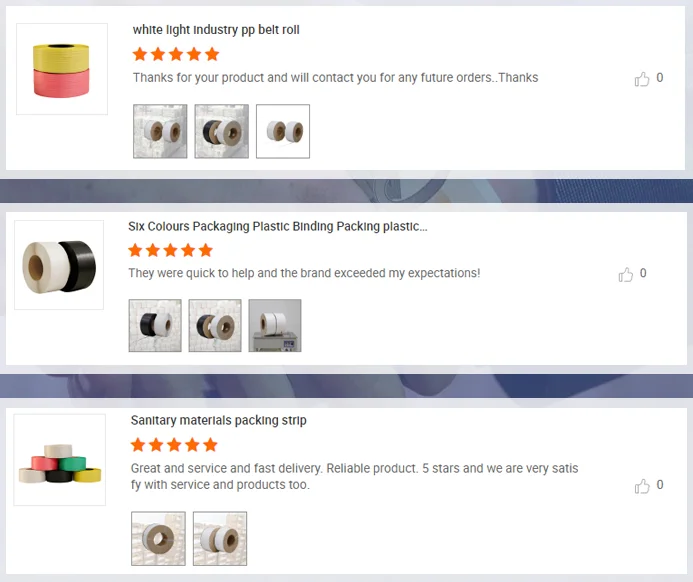Open yellow and pink belt roll product image

(x=62, y=69)
